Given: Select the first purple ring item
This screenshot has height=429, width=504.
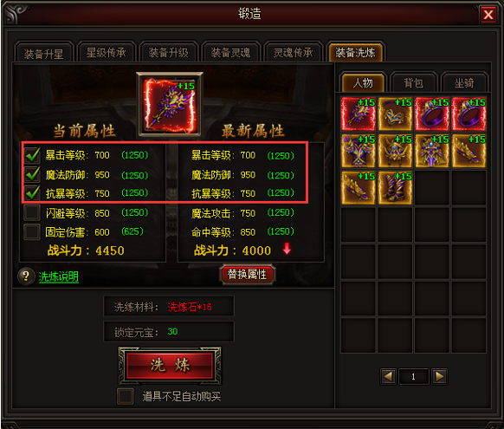Looking at the screenshot, I should point(432,114).
